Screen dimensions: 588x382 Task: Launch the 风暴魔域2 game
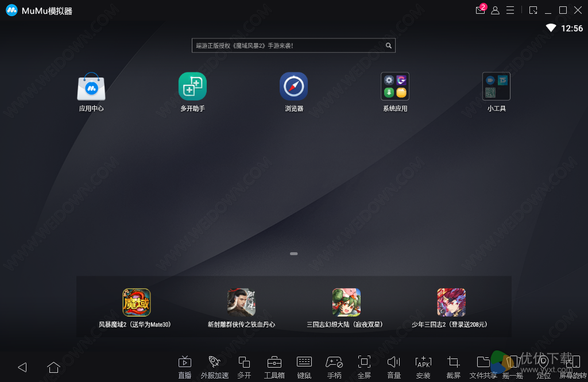[137, 303]
